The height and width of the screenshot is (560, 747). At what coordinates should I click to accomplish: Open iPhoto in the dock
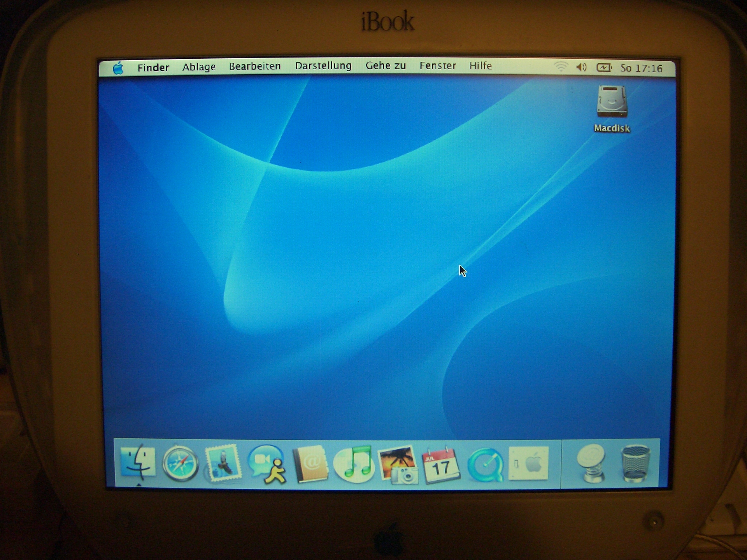[x=398, y=464]
